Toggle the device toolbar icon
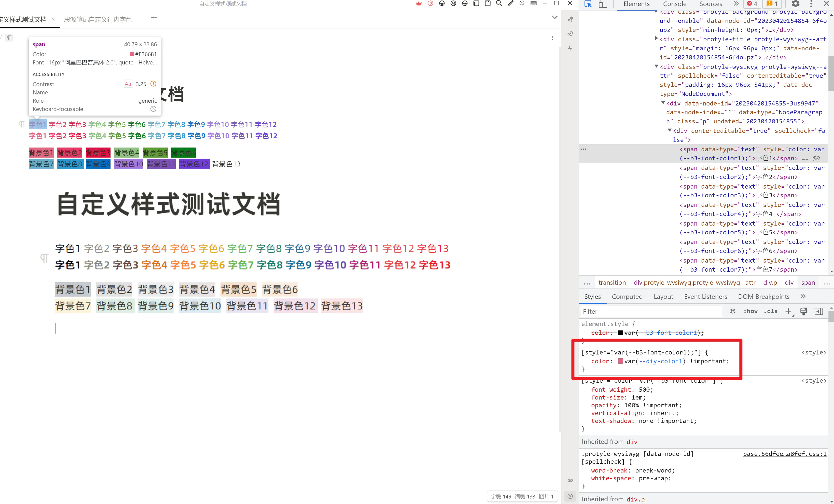Viewport: 834px width, 504px height. click(603, 4)
